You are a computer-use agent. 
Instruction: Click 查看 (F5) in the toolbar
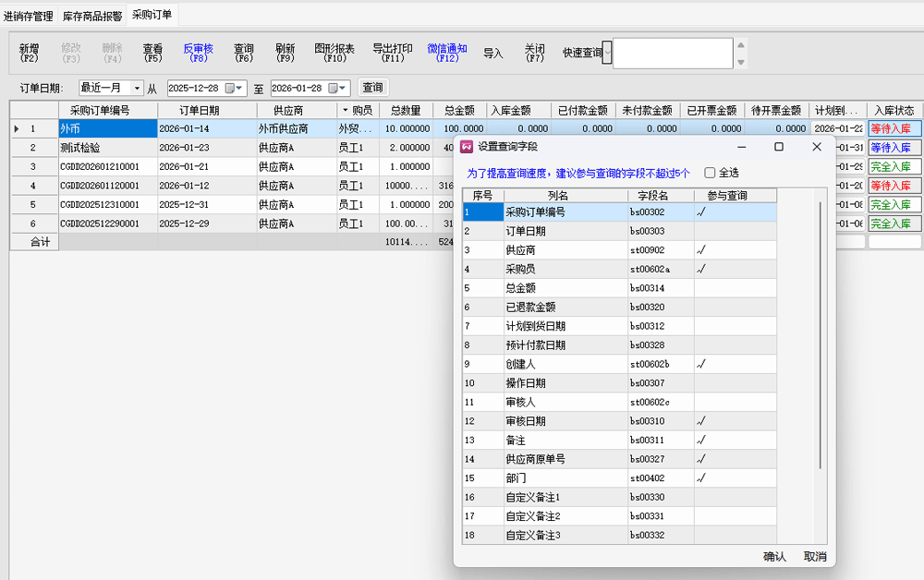click(152, 53)
